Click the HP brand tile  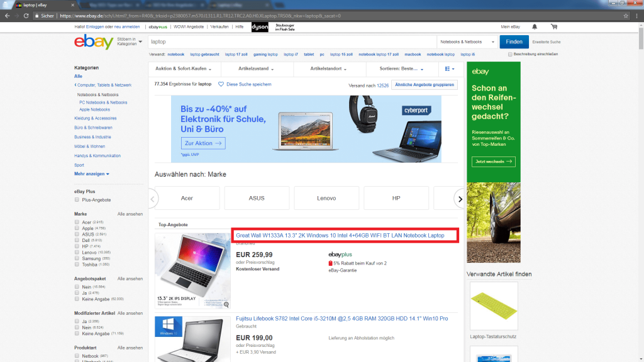(x=396, y=198)
